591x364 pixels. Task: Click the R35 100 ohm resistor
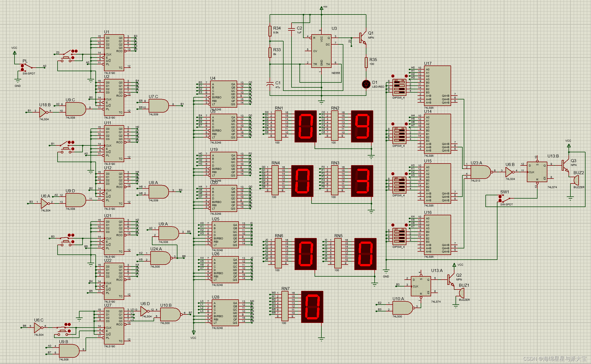click(x=366, y=62)
